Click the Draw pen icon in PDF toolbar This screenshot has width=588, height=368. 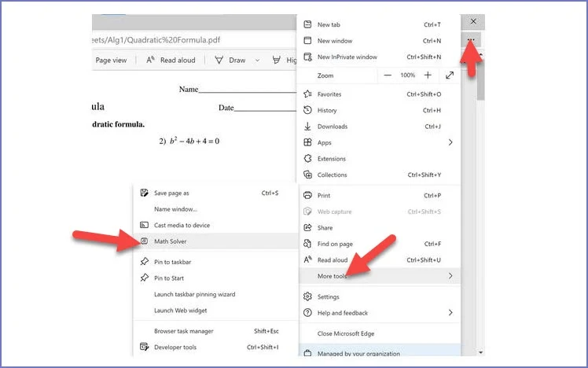click(x=219, y=60)
